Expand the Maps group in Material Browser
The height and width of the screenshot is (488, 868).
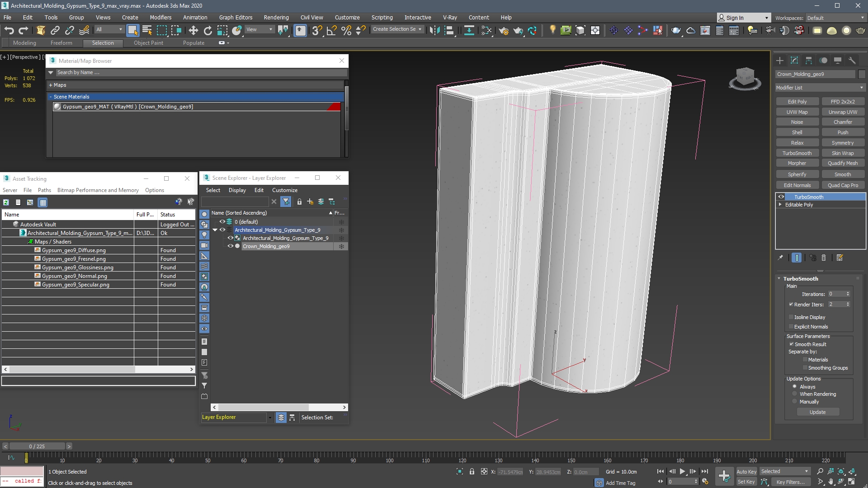(51, 85)
